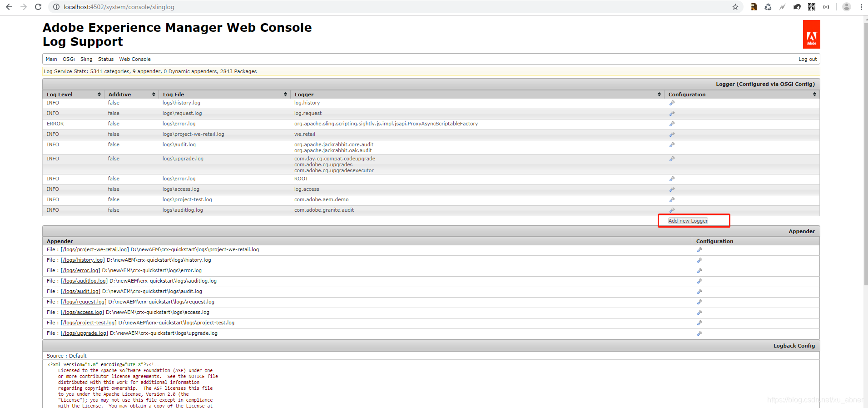Viewport: 868px width, 408px height.
Task: Open the Status menu
Action: (x=106, y=59)
